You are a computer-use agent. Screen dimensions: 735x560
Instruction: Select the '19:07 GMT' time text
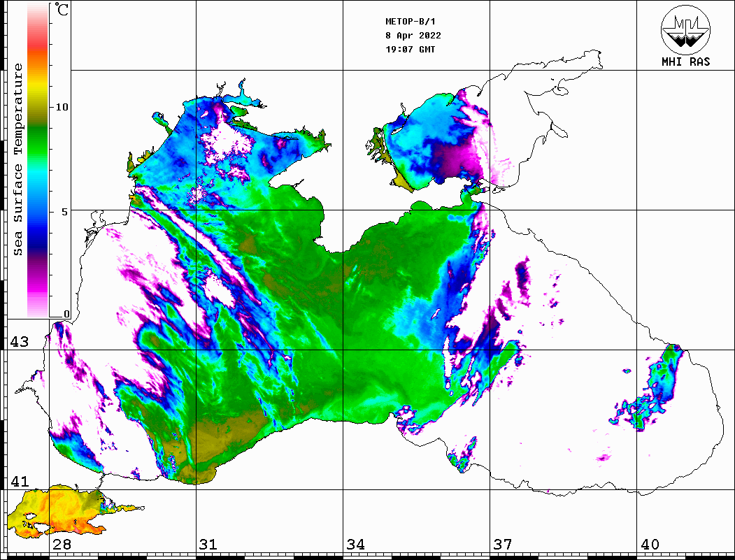410,49
